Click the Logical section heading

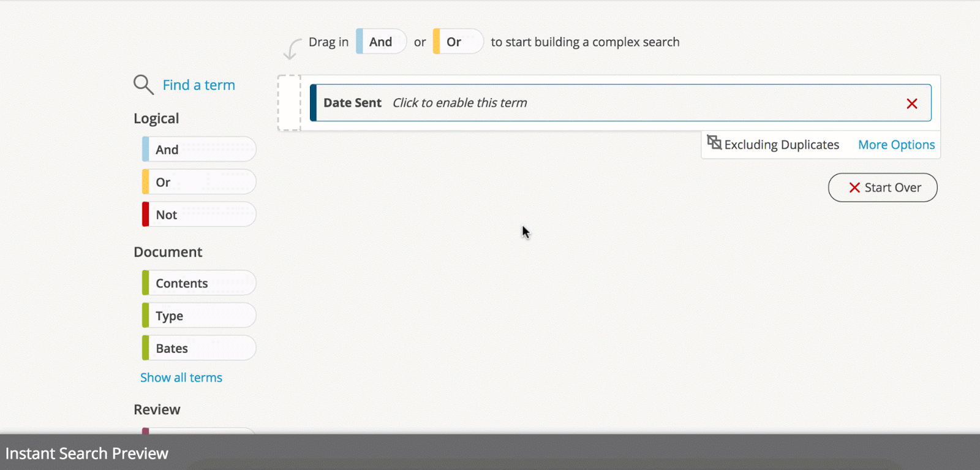156,118
